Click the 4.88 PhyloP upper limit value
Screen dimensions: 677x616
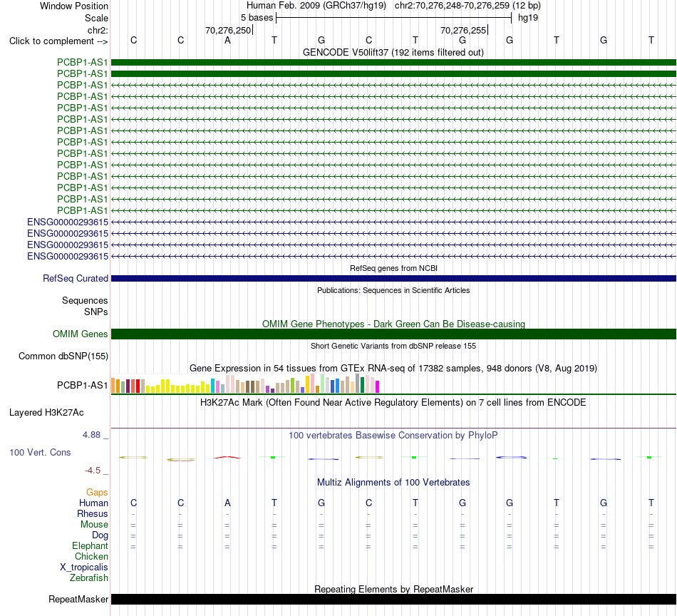pyautogui.click(x=91, y=435)
